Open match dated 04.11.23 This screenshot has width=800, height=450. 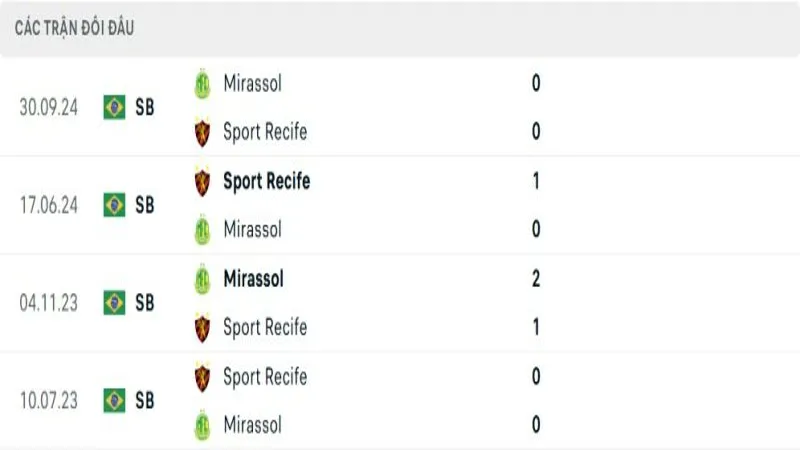pyautogui.click(x=49, y=303)
